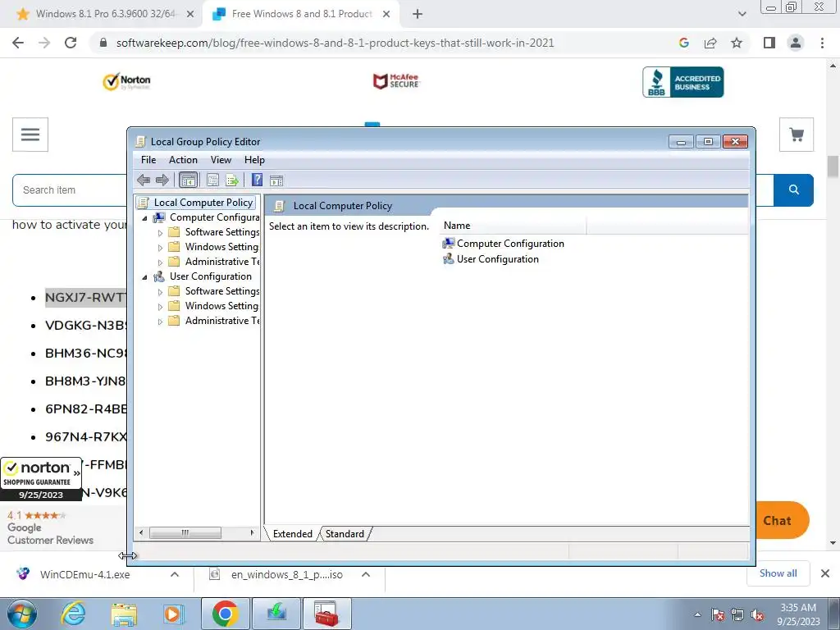
Task: Click Chrome's browser back arrow
Action: point(18,43)
